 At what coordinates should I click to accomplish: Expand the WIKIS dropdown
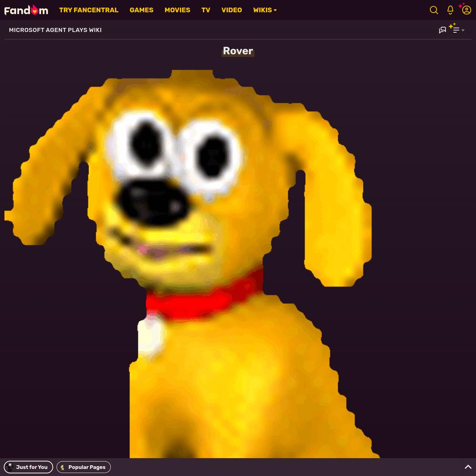[x=265, y=10]
